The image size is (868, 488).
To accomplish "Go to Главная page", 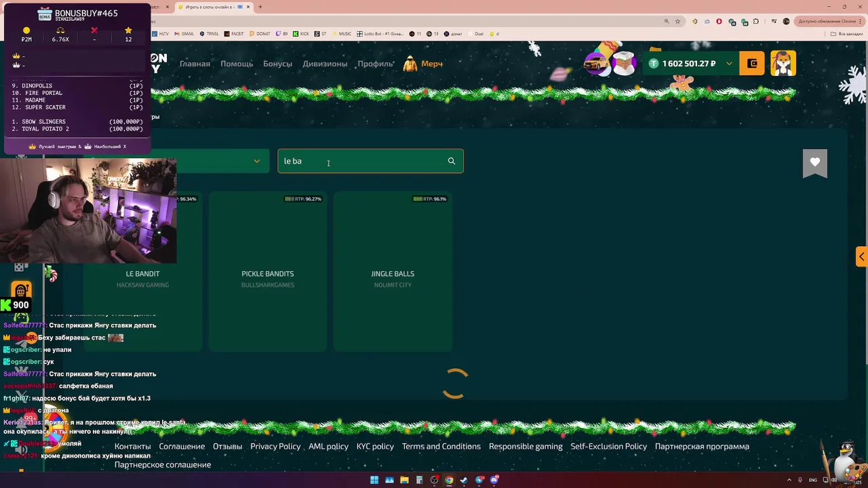I will [x=195, y=64].
